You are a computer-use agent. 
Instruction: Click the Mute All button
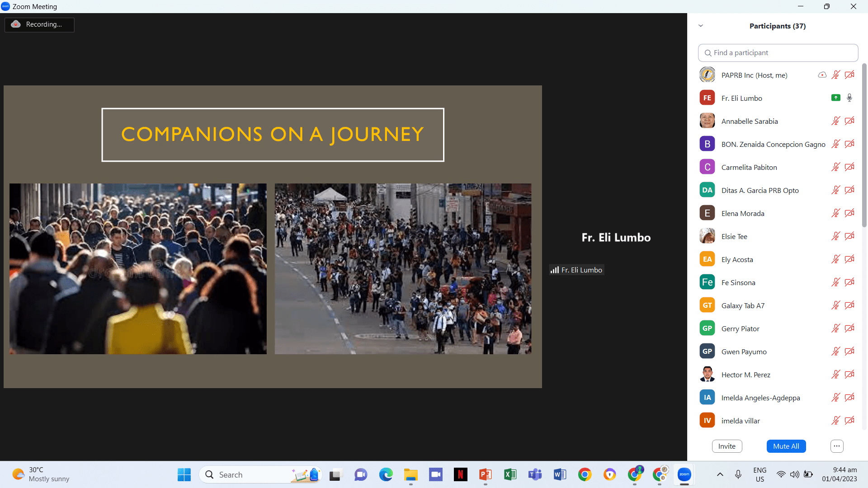786,446
